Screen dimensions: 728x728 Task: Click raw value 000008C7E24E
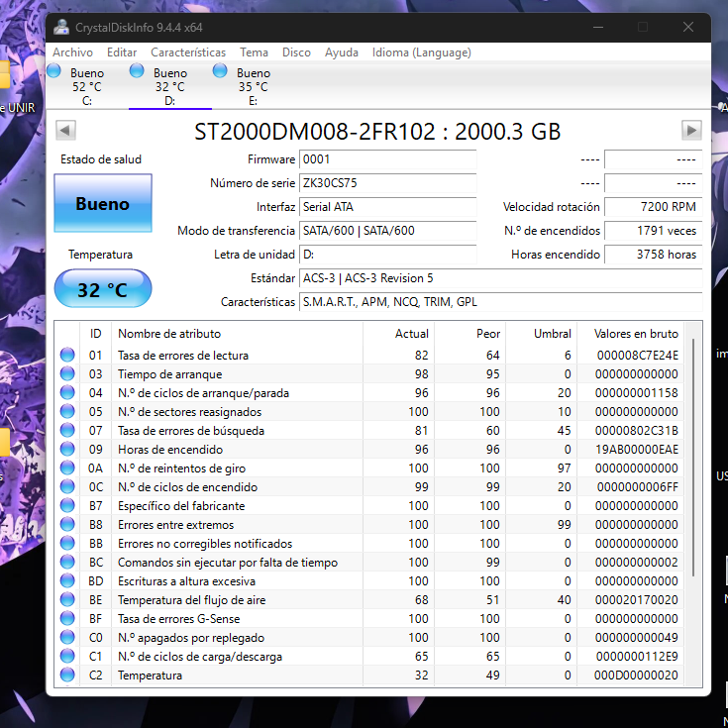pos(637,356)
